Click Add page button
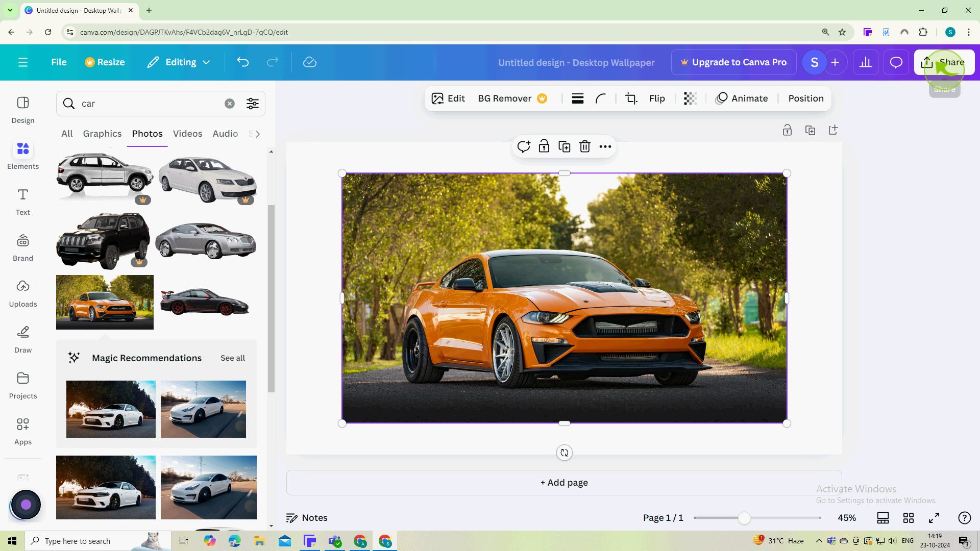 coord(564,483)
